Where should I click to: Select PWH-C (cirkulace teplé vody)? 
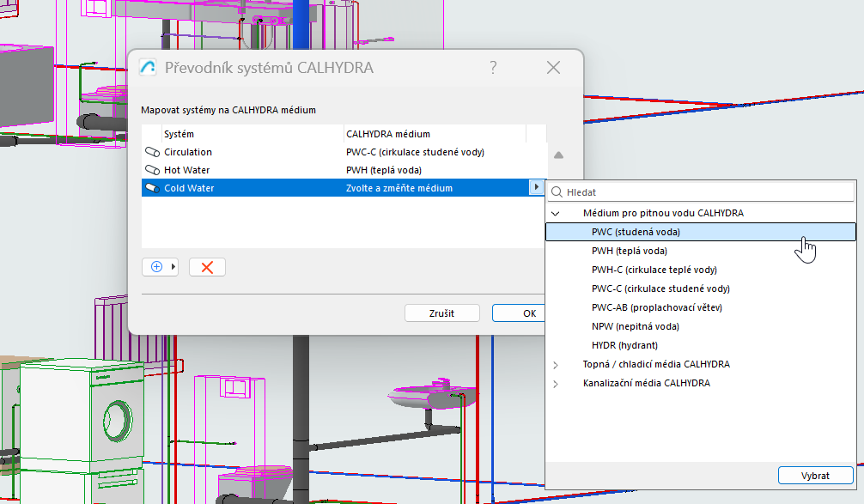(x=700, y=270)
